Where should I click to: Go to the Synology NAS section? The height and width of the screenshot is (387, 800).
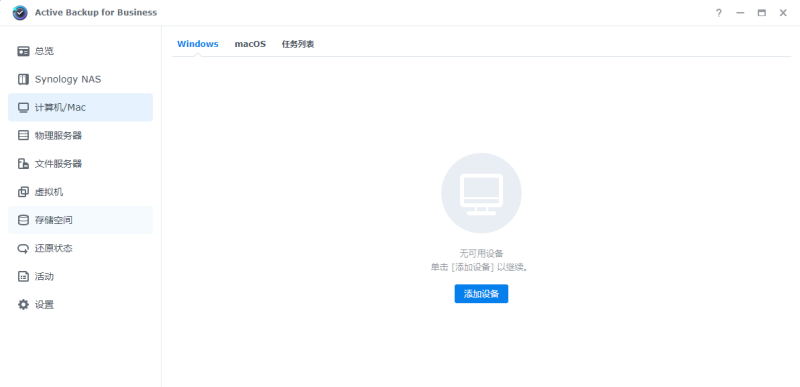click(81, 80)
